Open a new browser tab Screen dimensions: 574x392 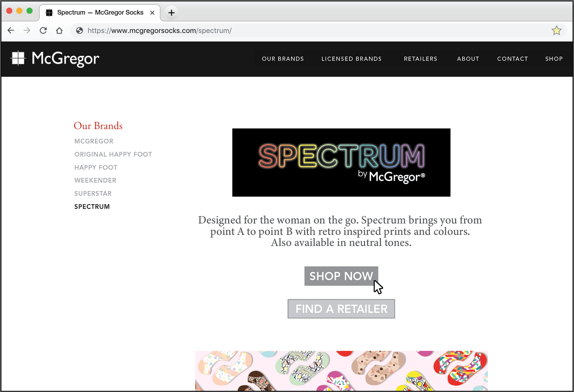point(171,13)
